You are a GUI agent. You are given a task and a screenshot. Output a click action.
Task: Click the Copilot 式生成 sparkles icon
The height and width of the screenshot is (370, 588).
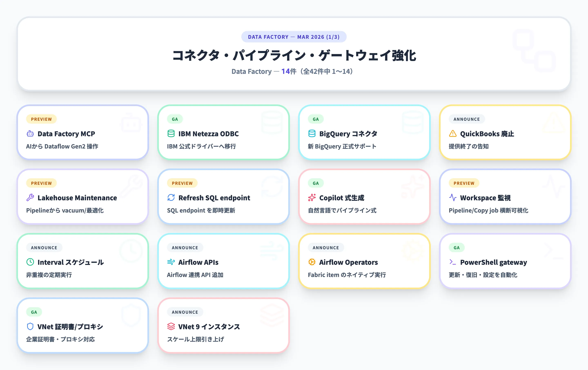[312, 198]
